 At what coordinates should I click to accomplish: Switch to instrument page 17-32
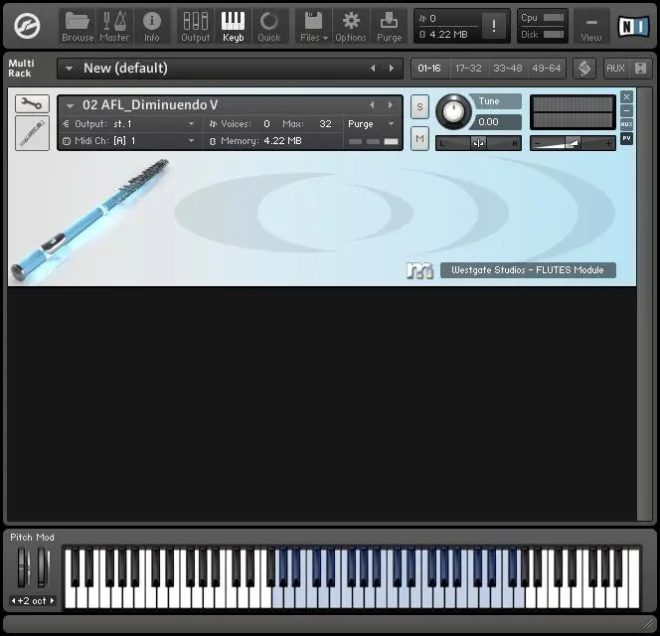(x=468, y=68)
